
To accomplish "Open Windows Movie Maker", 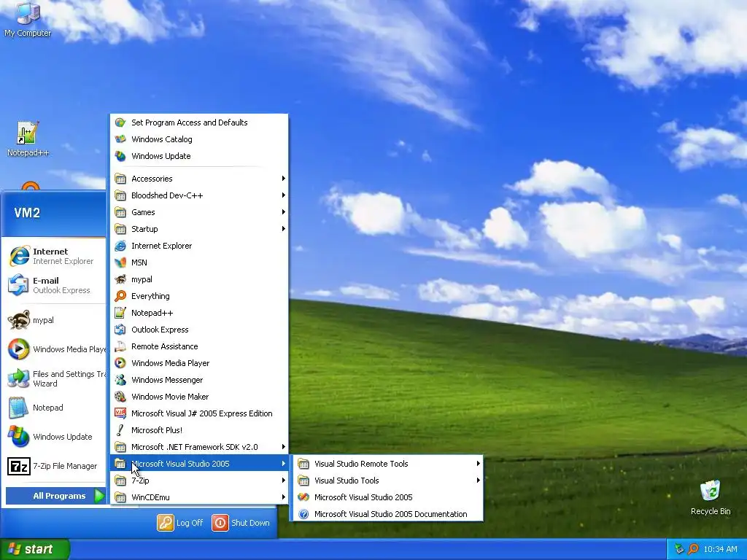I will click(199, 397).
